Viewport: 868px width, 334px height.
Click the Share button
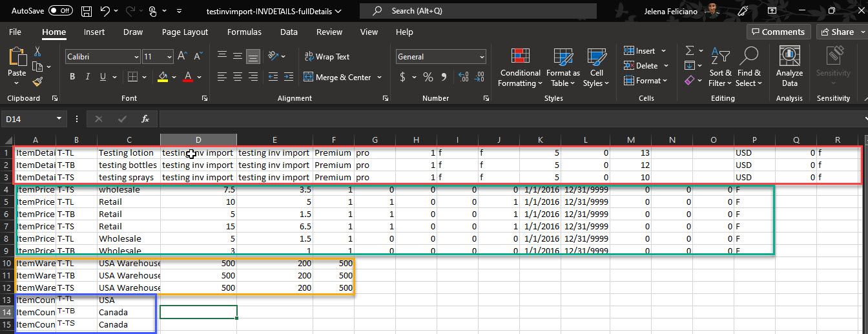tap(836, 32)
